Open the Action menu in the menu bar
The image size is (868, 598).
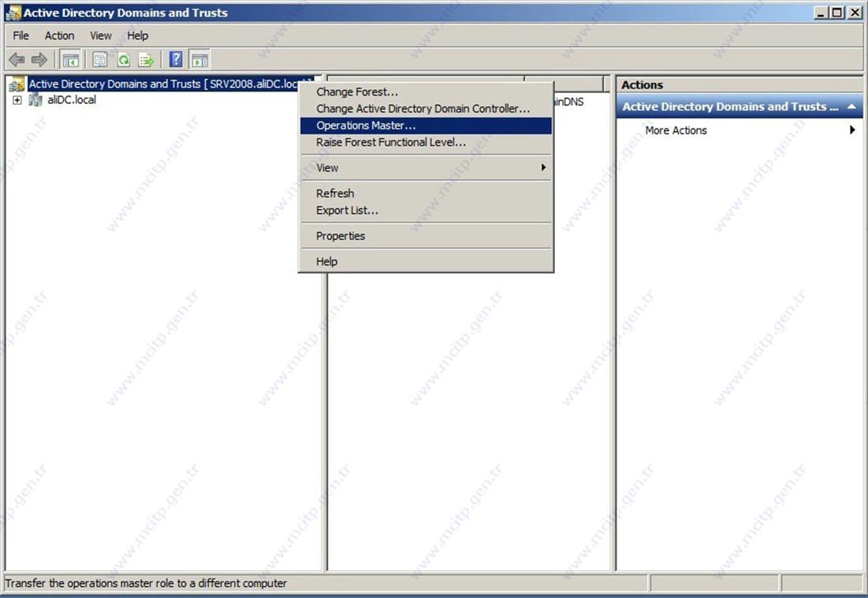(x=59, y=36)
